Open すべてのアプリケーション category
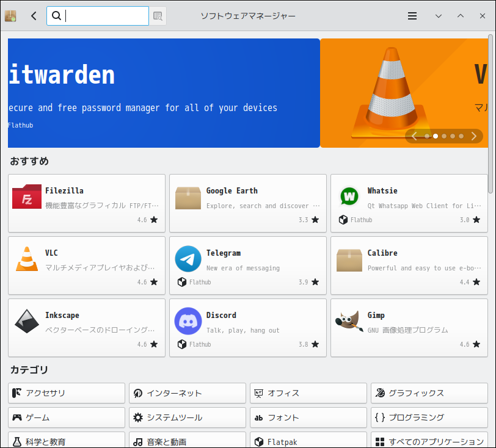This screenshot has width=496, height=448. 429,440
